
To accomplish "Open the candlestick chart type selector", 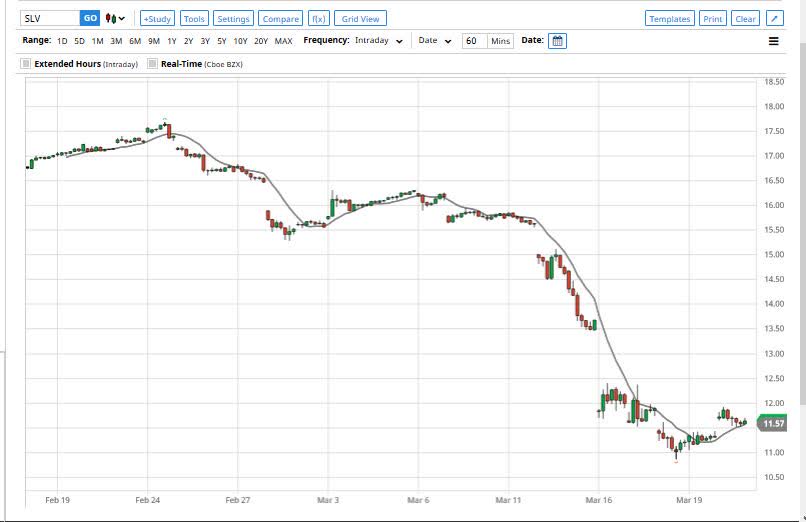I will pyautogui.click(x=115, y=18).
